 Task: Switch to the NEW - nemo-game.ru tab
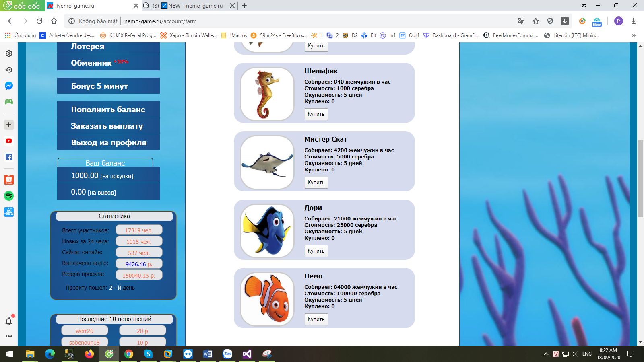pyautogui.click(x=189, y=6)
